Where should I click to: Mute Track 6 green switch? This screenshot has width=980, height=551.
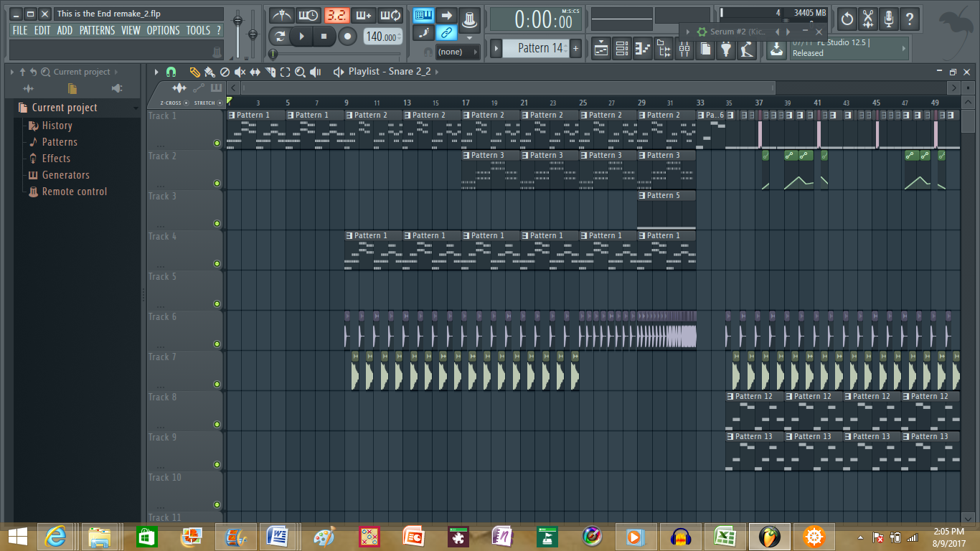click(x=217, y=344)
